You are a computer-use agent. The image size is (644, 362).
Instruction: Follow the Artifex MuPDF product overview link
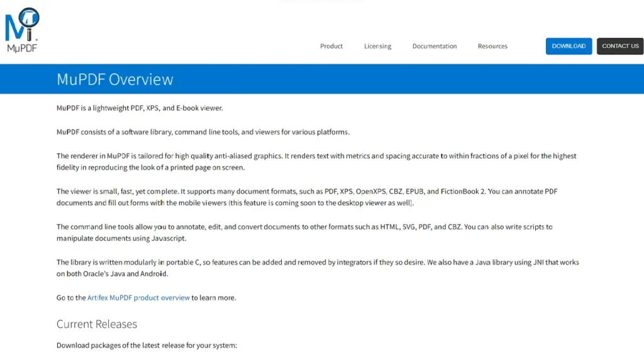[x=138, y=297]
